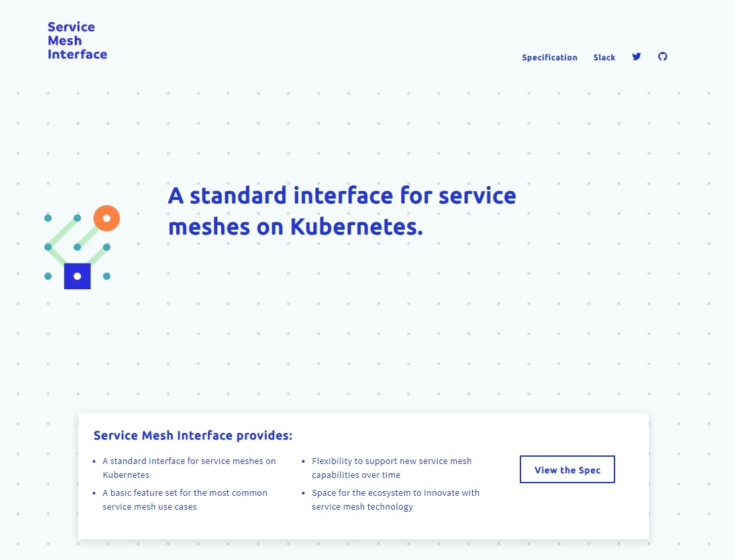Click the 'Service Mesh Interface provides:' heading
This screenshot has height=560, width=735.
coord(193,436)
